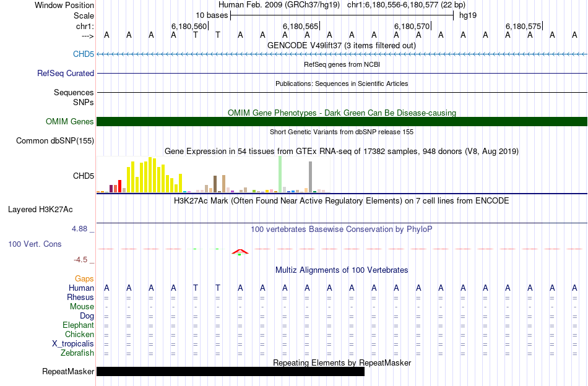Click Publications: Sequences in Scientific Articles title

tap(342, 84)
